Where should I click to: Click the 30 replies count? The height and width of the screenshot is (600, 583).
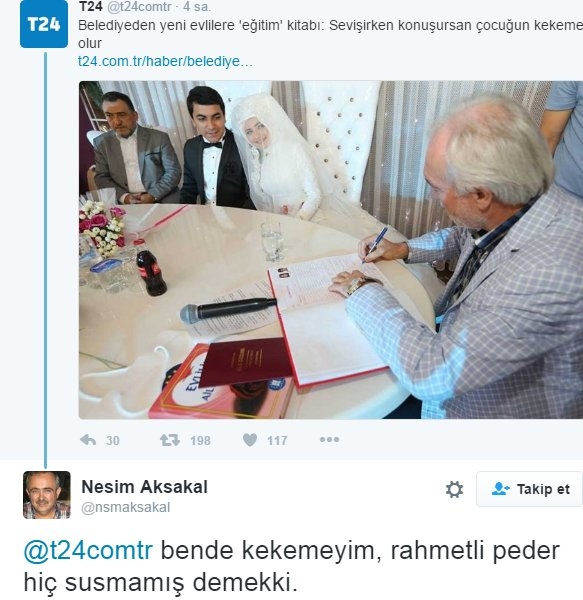tap(112, 440)
